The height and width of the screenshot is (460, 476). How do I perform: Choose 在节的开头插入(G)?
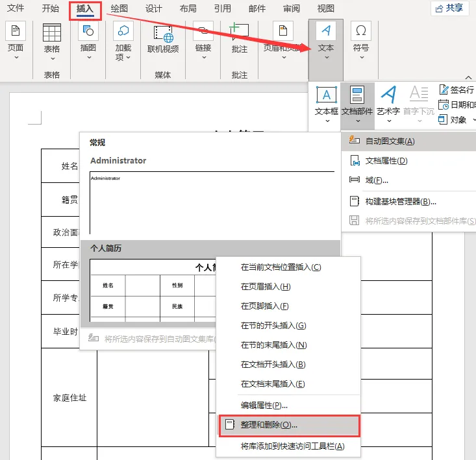tap(288, 325)
